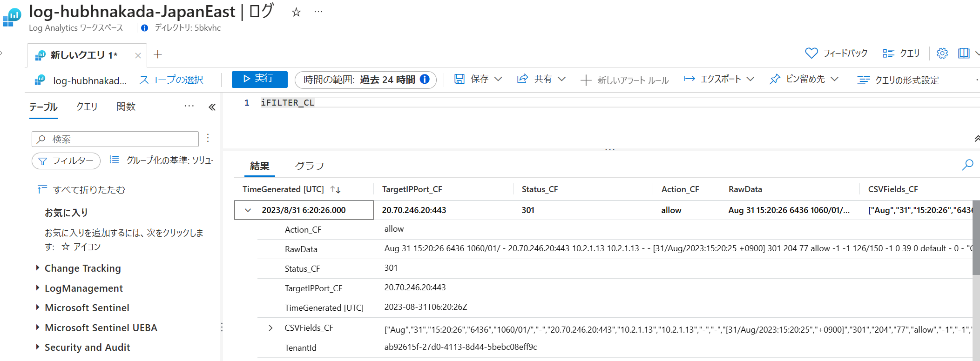This screenshot has width=980, height=361.
Task: Click すべて折りたたむ collapse all
Action: 81,190
